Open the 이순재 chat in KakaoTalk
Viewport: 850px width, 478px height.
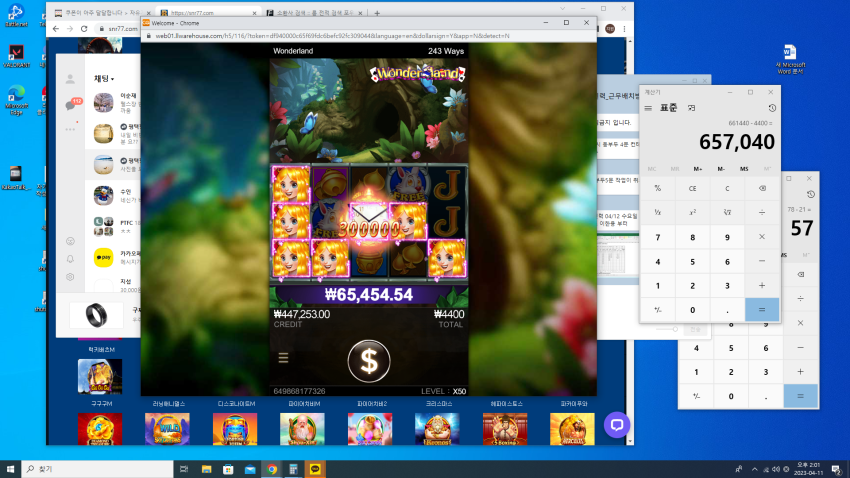113,102
